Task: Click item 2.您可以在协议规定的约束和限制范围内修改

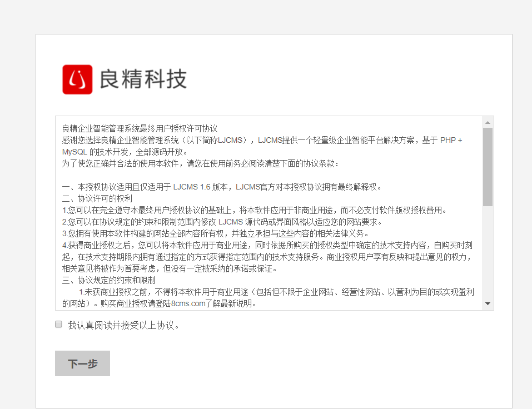Action: [x=222, y=222]
